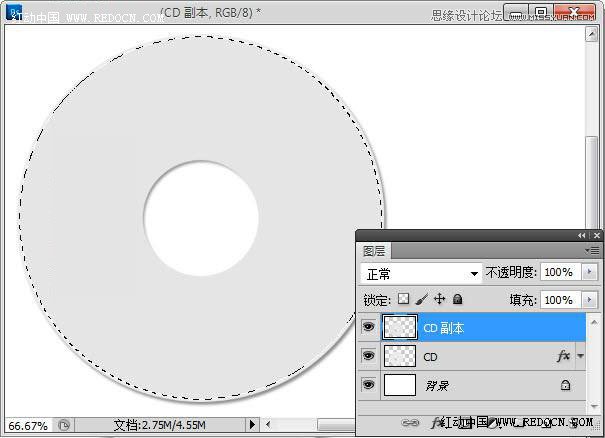The width and height of the screenshot is (605, 438).
Task: Close the document window
Action: (575, 13)
